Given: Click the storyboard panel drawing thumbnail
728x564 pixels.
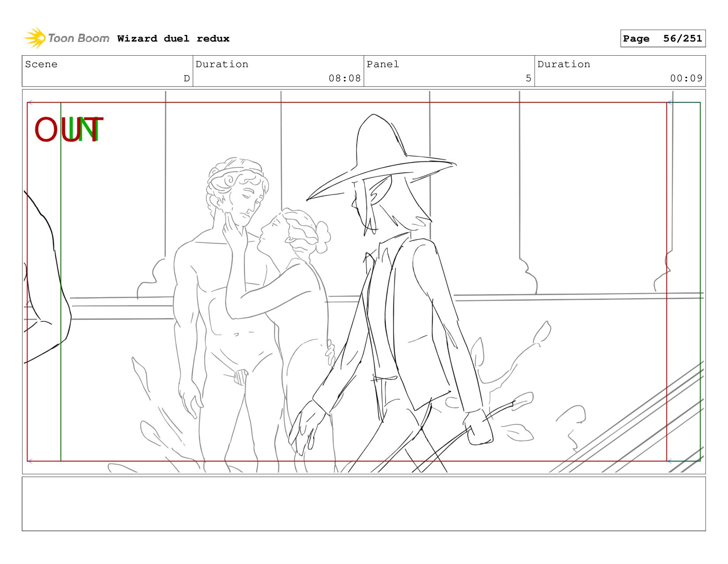Looking at the screenshot, I should tap(364, 282).
